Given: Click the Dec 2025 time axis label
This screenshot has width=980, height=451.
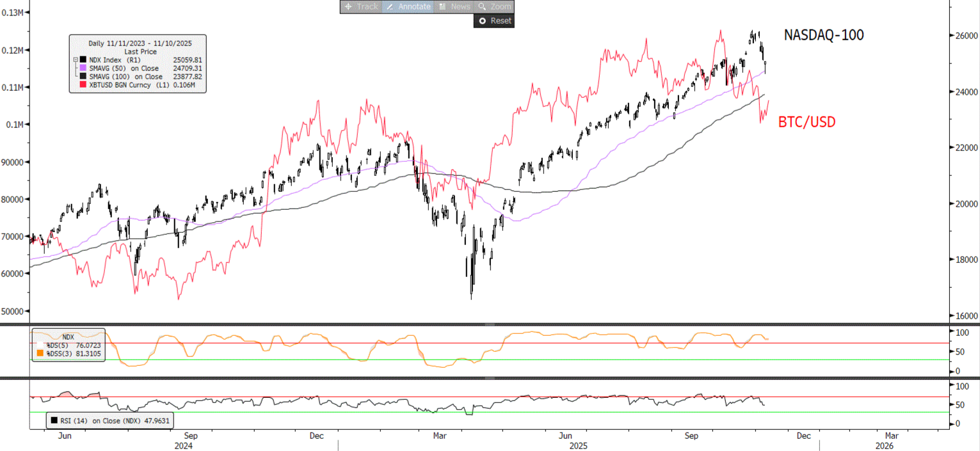Looking at the screenshot, I should click(x=804, y=436).
